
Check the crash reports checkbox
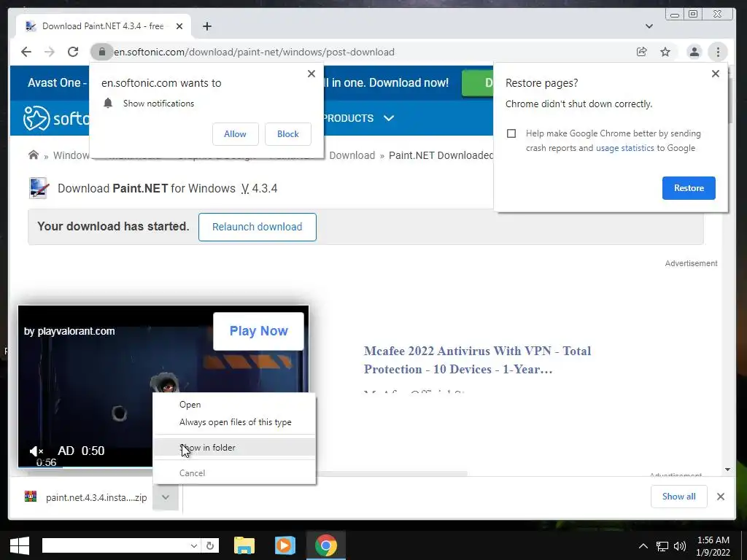(x=511, y=133)
